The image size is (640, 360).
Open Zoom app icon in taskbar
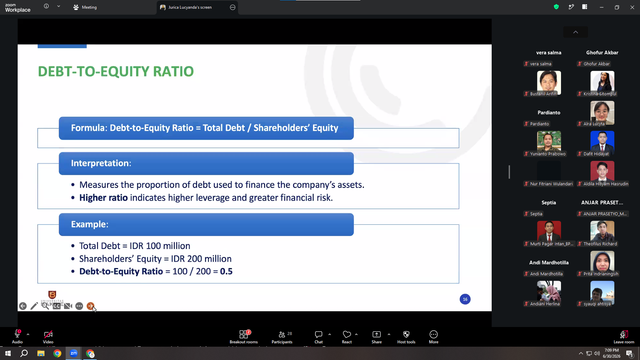pos(74,353)
